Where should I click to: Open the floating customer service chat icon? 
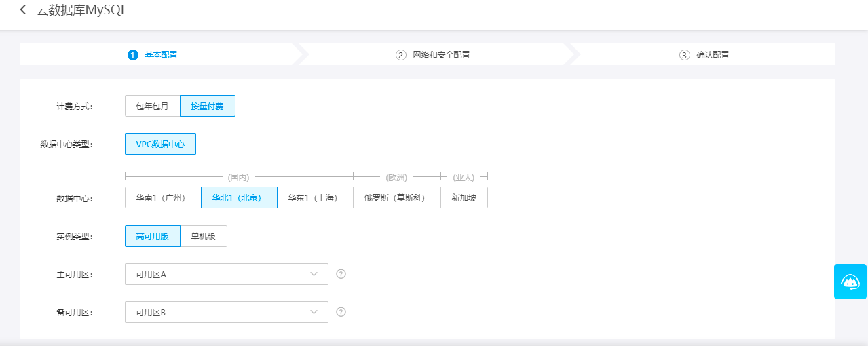[850, 282]
